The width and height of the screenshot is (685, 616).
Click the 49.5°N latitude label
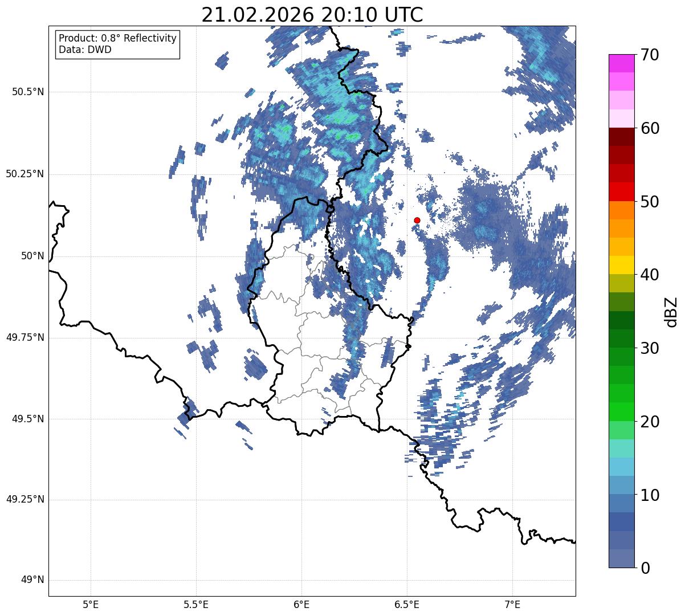click(28, 419)
